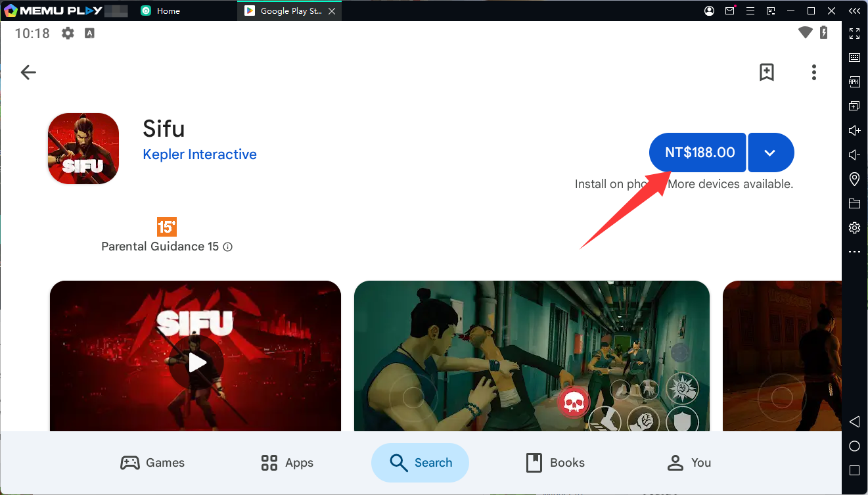
Task: Expand the dropdown arrow next to the price
Action: pyautogui.click(x=771, y=153)
